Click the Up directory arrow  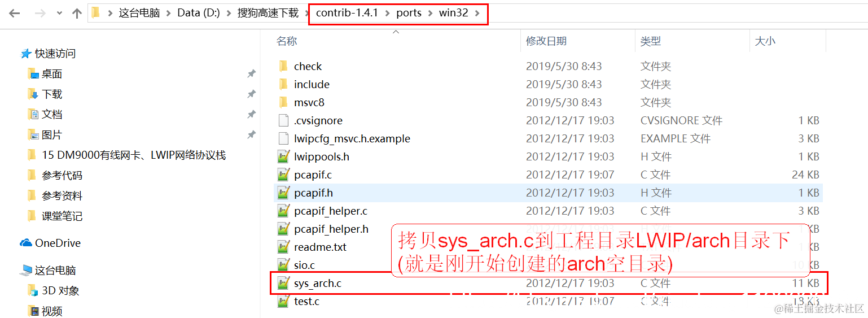tap(77, 13)
